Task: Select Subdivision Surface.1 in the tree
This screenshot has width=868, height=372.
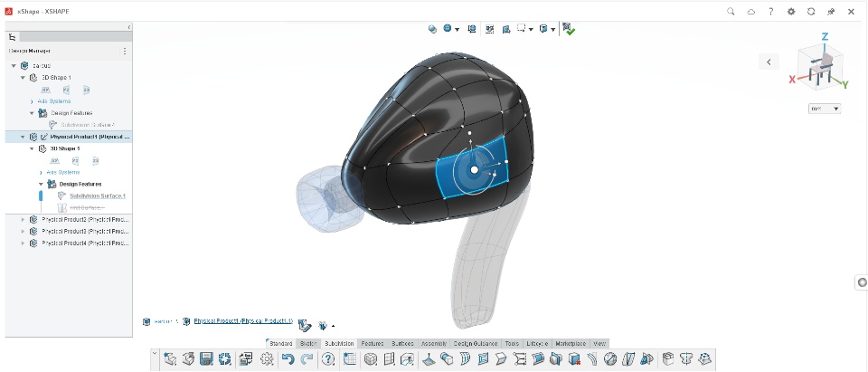Action: coord(98,196)
